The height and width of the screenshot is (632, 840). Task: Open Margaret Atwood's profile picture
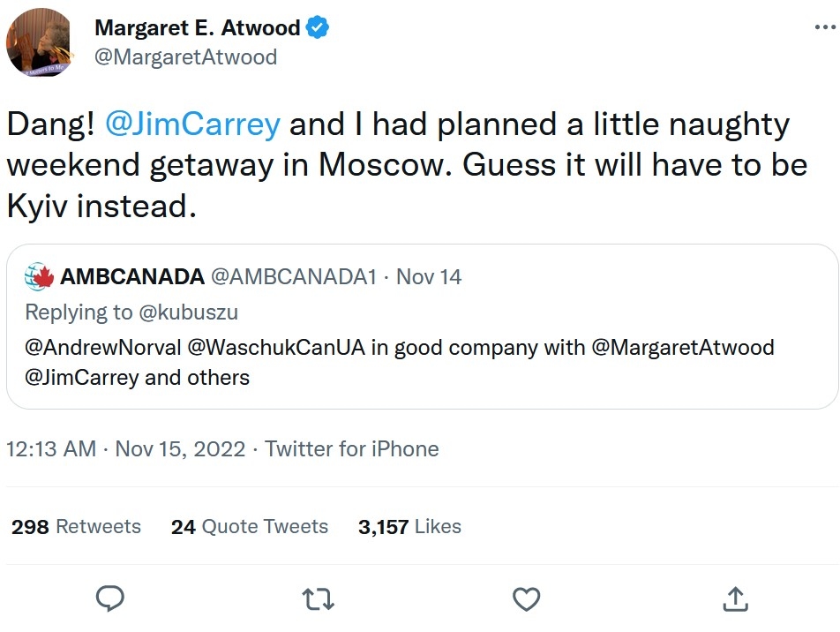coord(40,41)
